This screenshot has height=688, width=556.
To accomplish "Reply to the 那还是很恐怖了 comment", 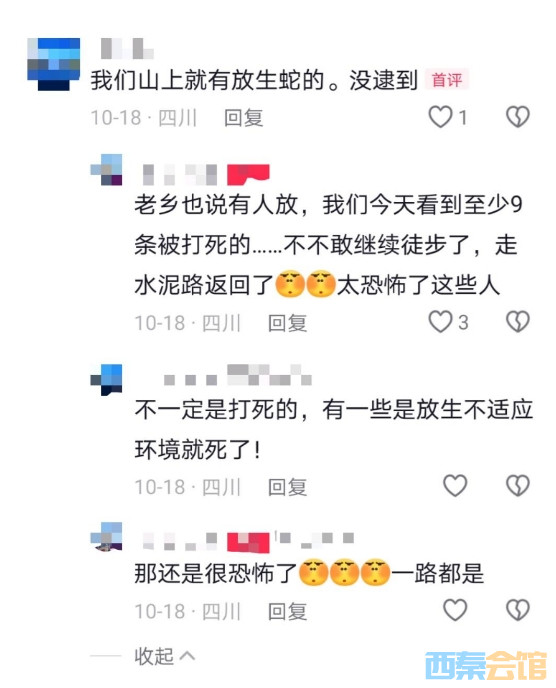I will (287, 611).
